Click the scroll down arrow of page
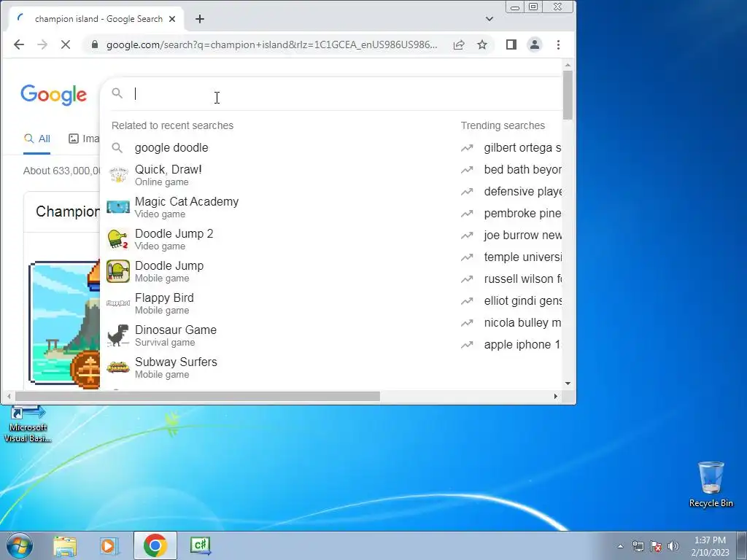 (x=568, y=384)
